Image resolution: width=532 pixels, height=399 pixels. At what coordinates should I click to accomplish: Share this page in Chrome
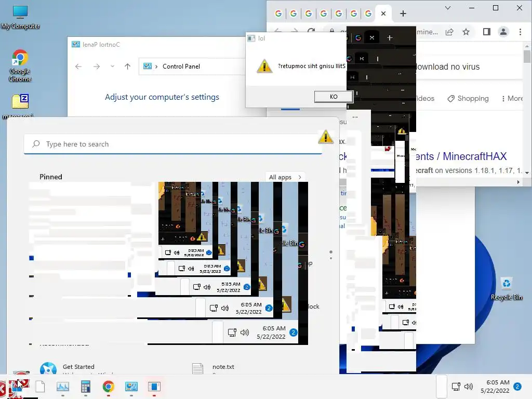[449, 32]
